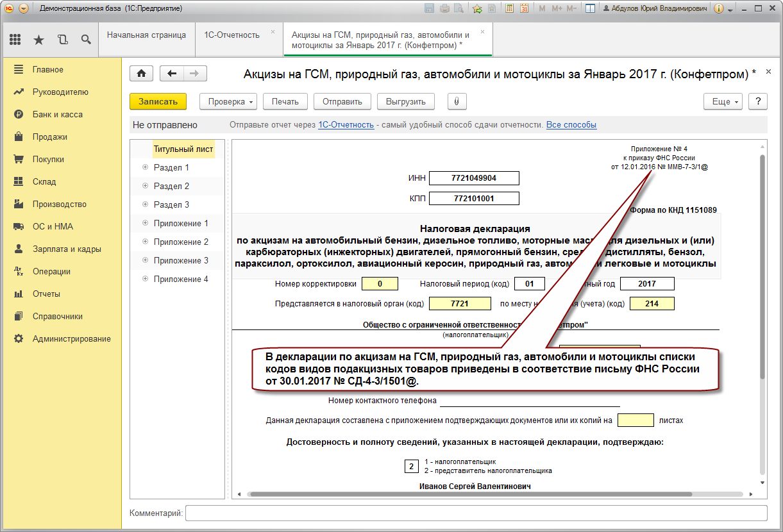Click the search magnifier icon
The height and width of the screenshot is (532, 783).
coord(86,40)
